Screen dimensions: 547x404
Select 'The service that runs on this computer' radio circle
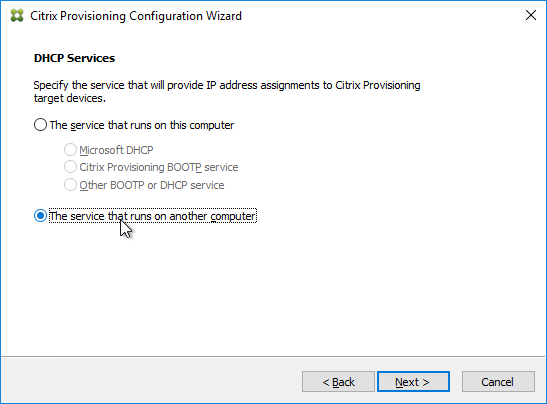coord(40,125)
